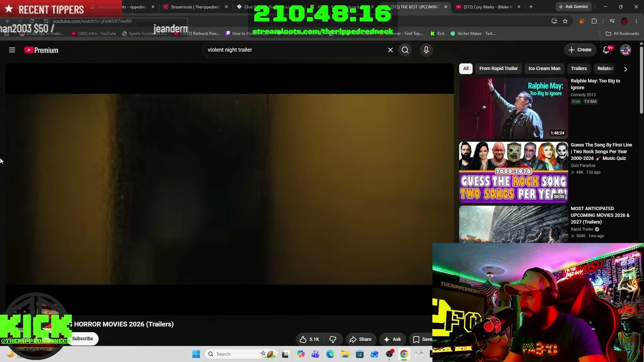Select the All filter chip

tap(466, 68)
